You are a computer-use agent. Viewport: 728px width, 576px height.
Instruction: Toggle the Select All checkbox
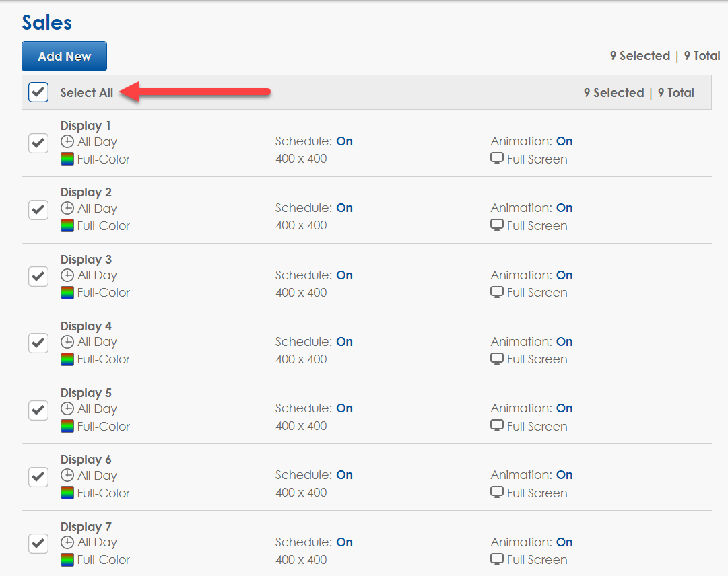point(38,92)
